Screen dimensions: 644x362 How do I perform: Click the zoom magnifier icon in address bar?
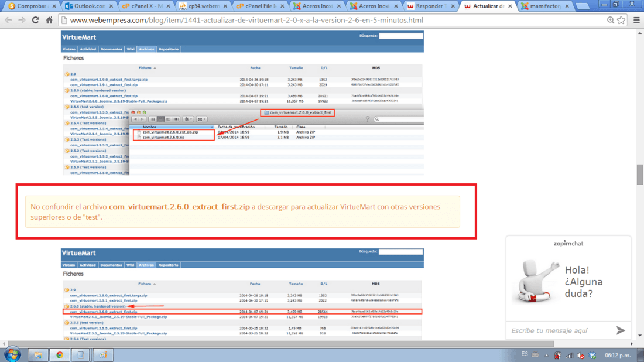[611, 20]
